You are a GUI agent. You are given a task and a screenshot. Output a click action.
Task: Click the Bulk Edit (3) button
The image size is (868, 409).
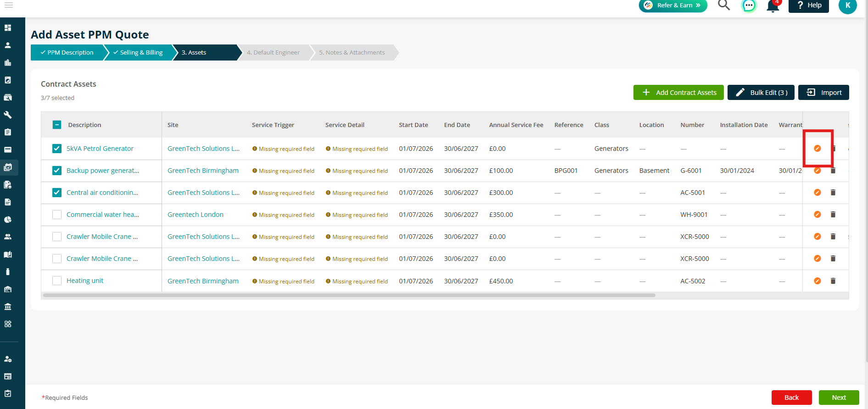point(761,92)
